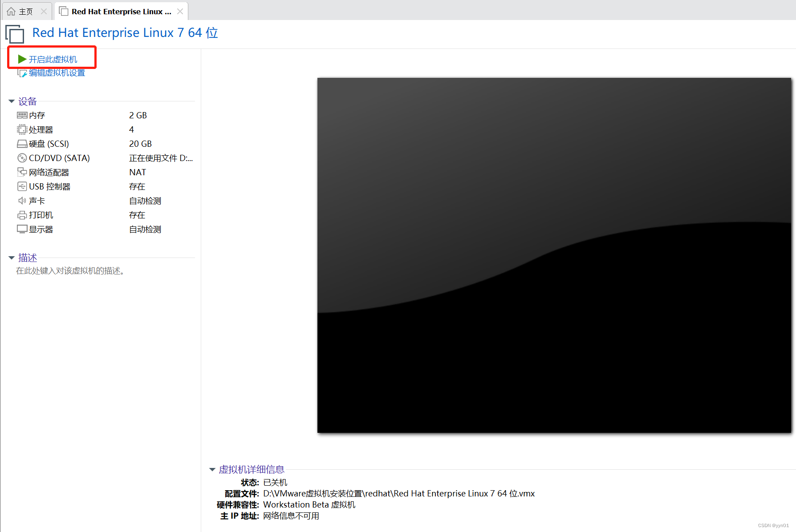
Task: Select the 处理器 processor device icon
Action: (x=22, y=129)
